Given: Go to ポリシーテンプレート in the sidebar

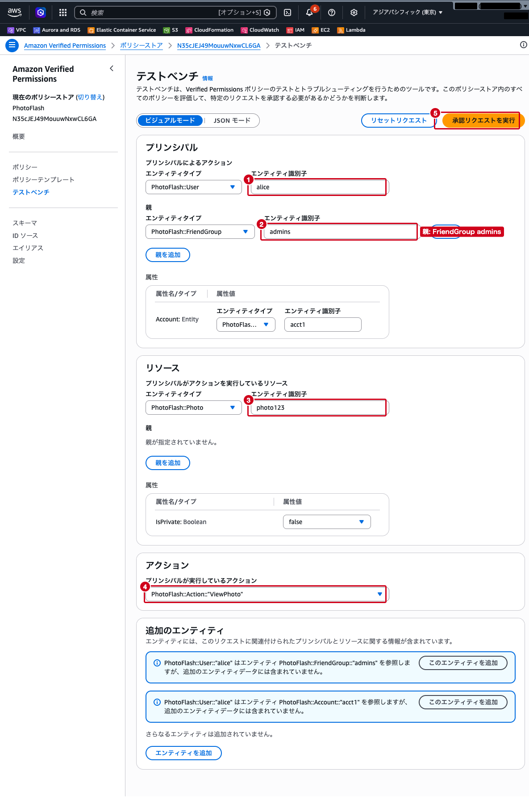Looking at the screenshot, I should coord(43,179).
